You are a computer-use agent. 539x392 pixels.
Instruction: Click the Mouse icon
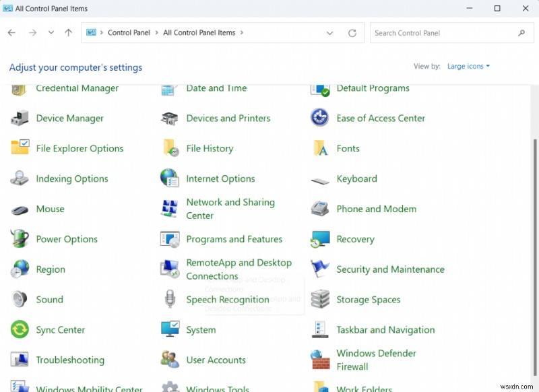tap(20, 209)
